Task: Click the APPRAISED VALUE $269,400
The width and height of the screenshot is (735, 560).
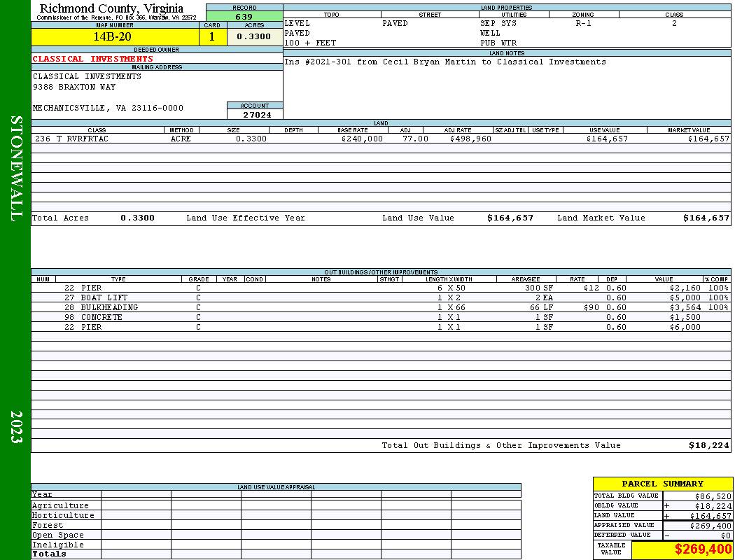Action: (x=710, y=526)
